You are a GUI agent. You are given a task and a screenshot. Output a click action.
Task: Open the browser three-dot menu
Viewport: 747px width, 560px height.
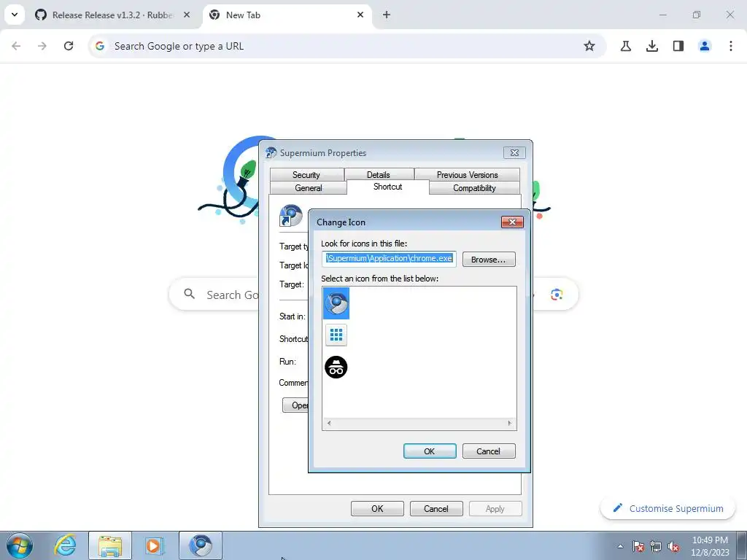(x=731, y=46)
